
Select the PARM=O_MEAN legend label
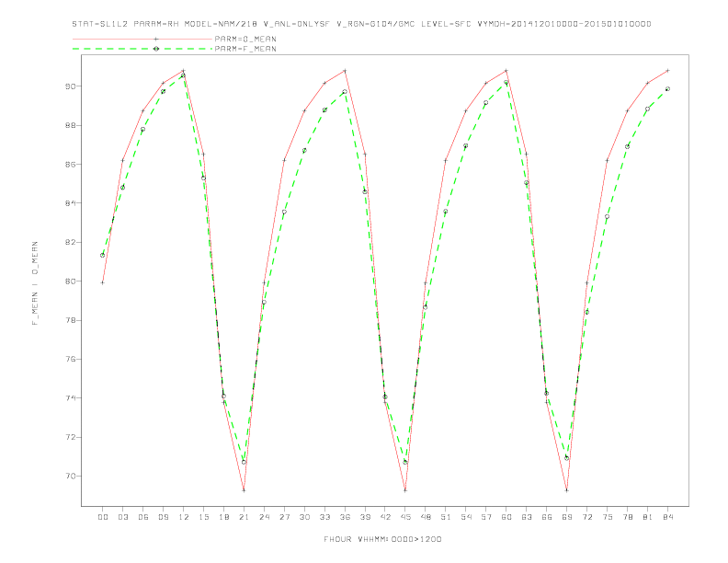[x=245, y=39]
